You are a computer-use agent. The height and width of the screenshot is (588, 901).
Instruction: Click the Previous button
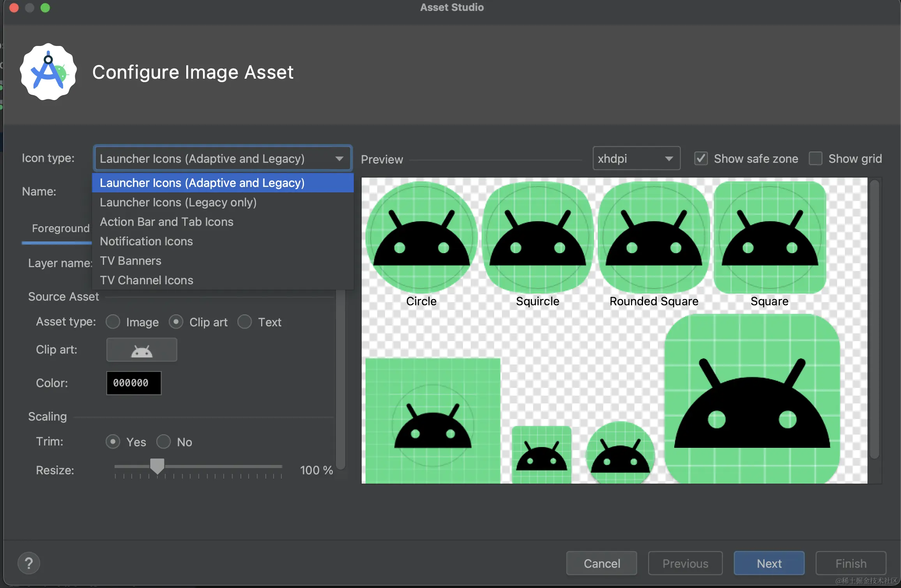[685, 563]
